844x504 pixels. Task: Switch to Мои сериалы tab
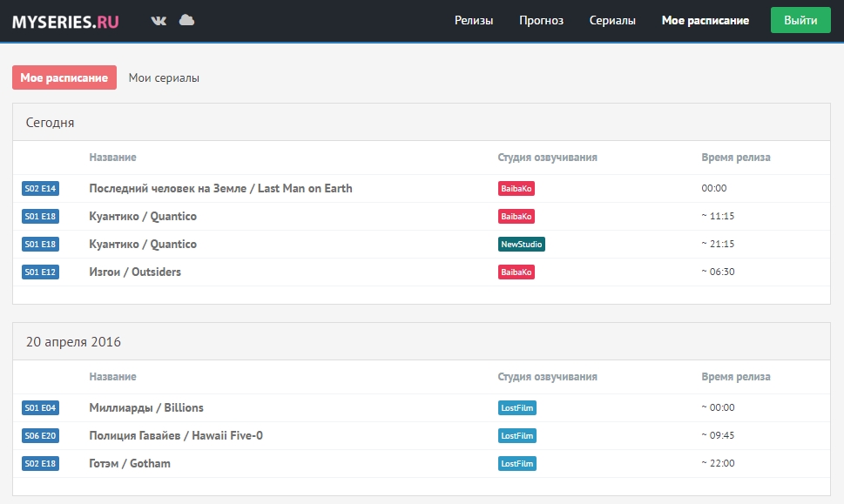coord(164,77)
